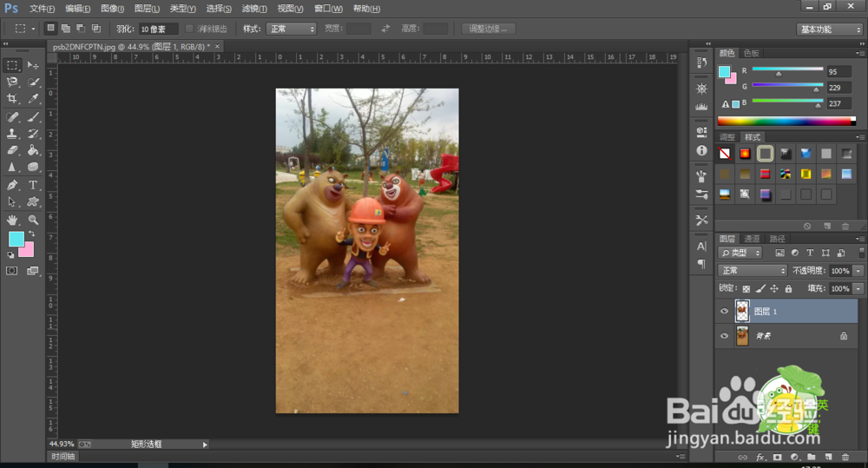Select the Horizontal Type tool
Screen dimensions: 868x468
pyautogui.click(x=33, y=185)
